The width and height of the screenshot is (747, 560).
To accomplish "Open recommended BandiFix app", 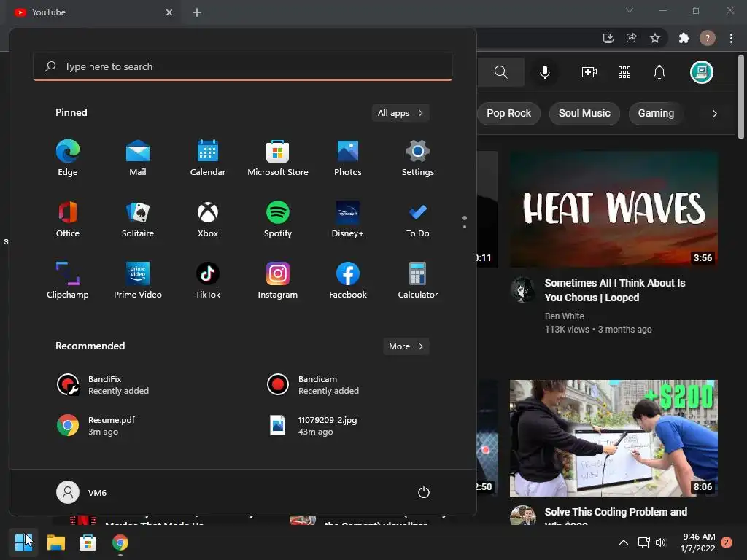I will (x=103, y=385).
